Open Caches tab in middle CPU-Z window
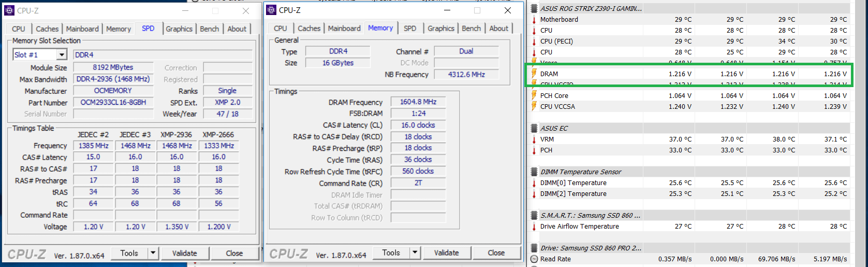Viewport: 868px width, 267px height. (x=309, y=29)
